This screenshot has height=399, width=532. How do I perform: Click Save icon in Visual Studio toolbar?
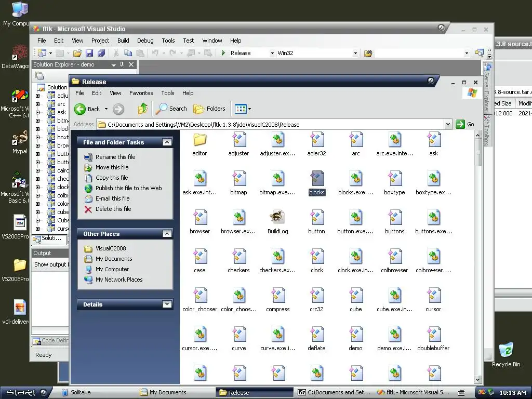tap(89, 53)
